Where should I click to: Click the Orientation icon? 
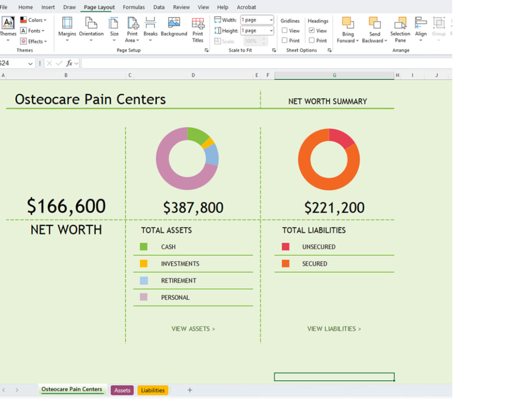pyautogui.click(x=91, y=23)
